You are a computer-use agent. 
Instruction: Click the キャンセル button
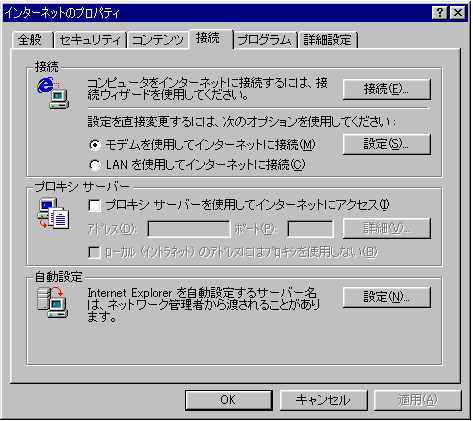coord(323,400)
